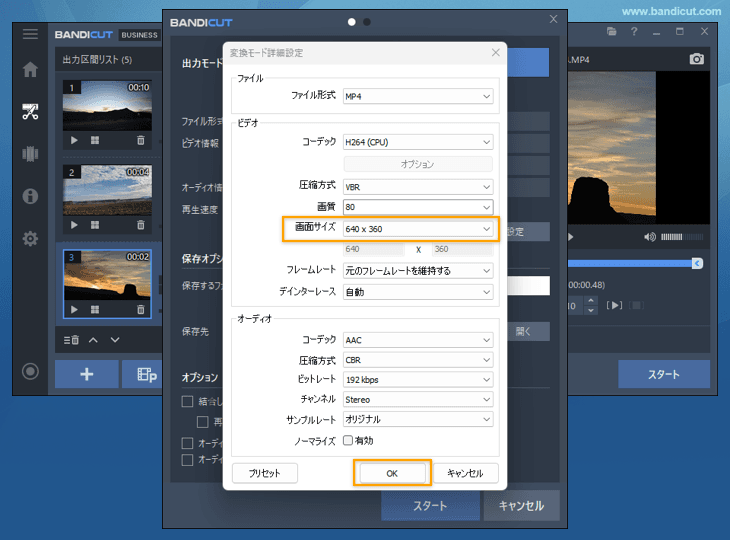Click the grid icon under segment 1
Viewport: 730px width, 540px height.
click(x=95, y=140)
